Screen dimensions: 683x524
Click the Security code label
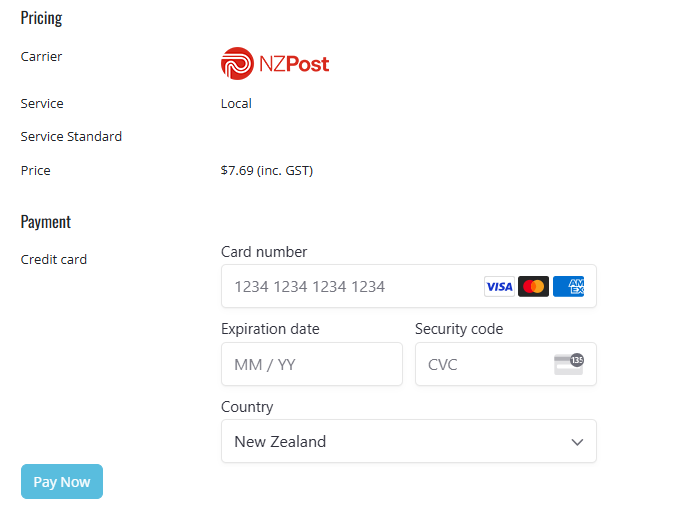point(459,329)
